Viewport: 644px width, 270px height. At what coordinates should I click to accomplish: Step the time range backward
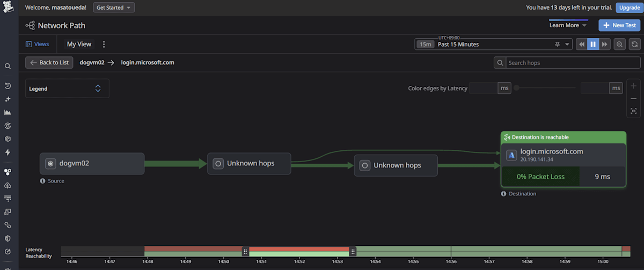coord(582,44)
